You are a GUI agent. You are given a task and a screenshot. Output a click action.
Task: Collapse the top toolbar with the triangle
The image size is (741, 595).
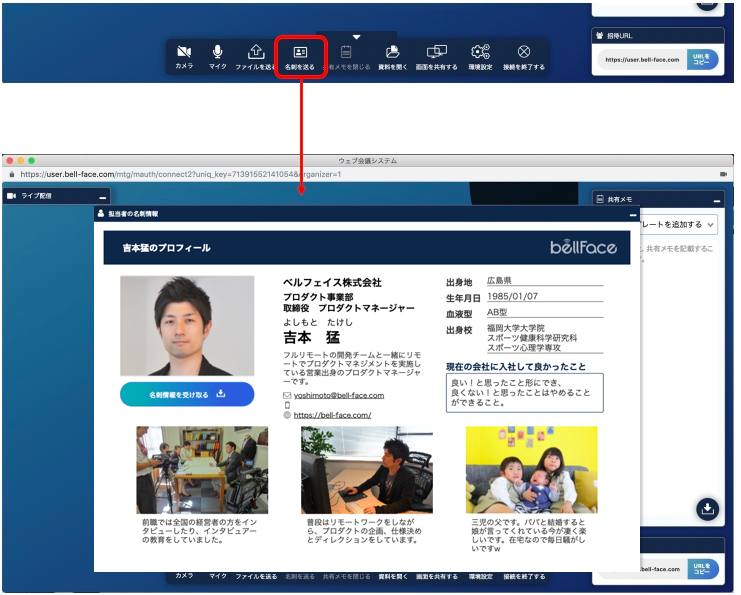pos(357,37)
